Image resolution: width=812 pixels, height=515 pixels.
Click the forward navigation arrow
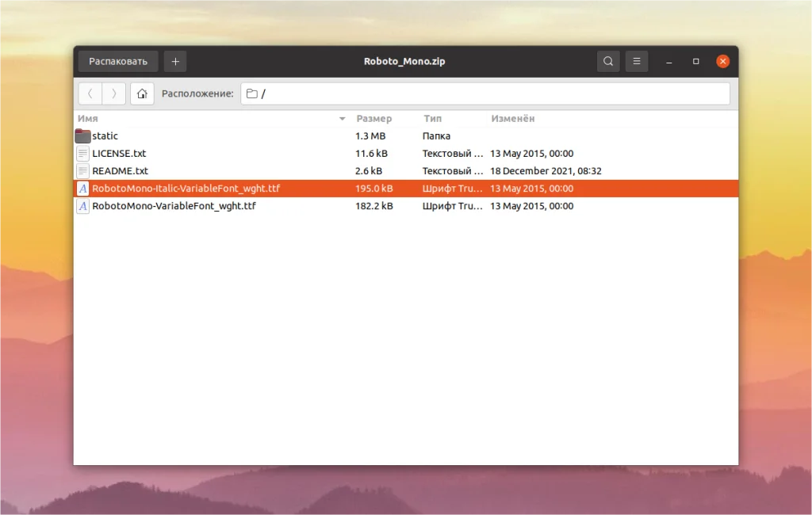pyautogui.click(x=114, y=93)
